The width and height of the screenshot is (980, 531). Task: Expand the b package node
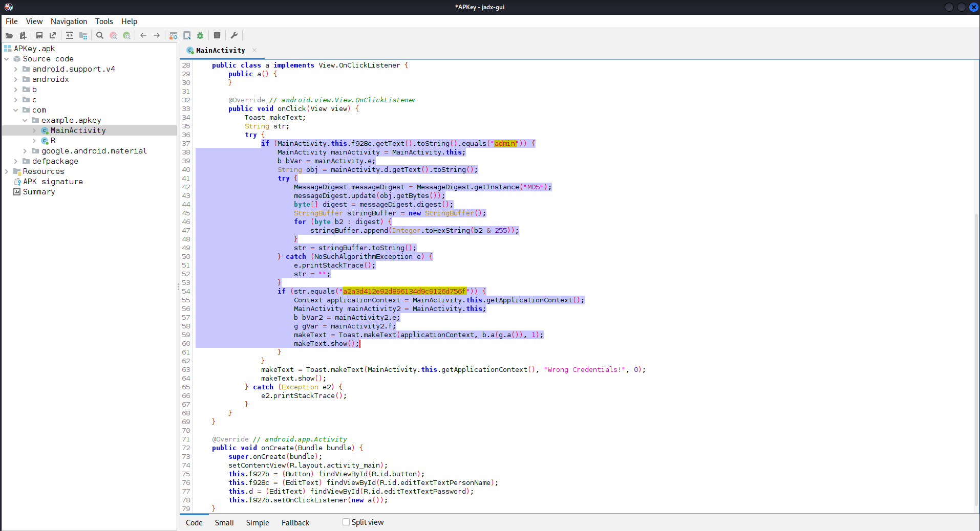(16, 90)
